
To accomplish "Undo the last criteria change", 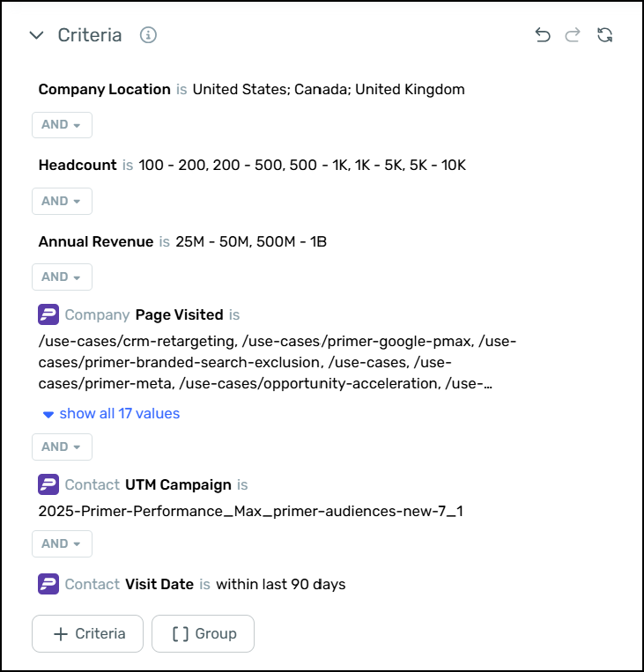I will [543, 35].
